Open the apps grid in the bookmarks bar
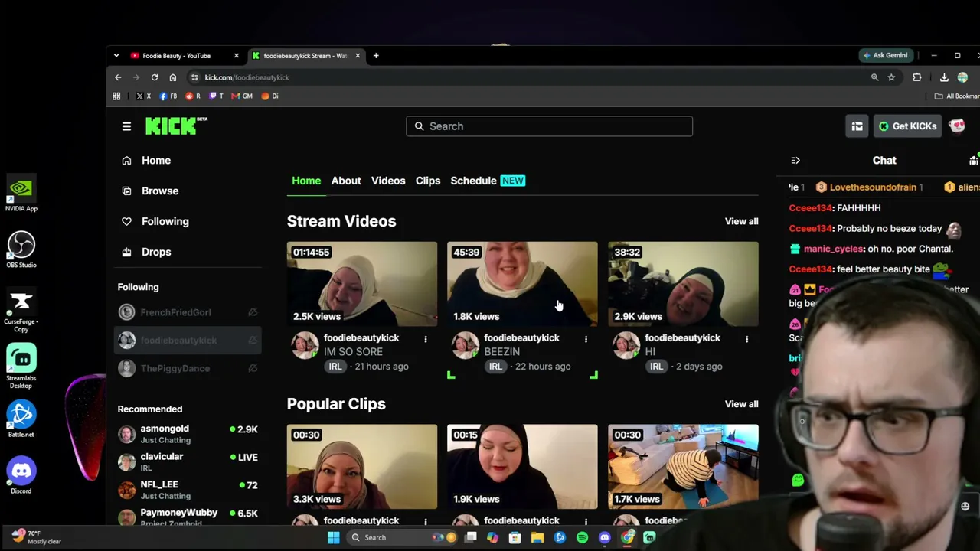Screen dimensions: 980x551 point(116,96)
